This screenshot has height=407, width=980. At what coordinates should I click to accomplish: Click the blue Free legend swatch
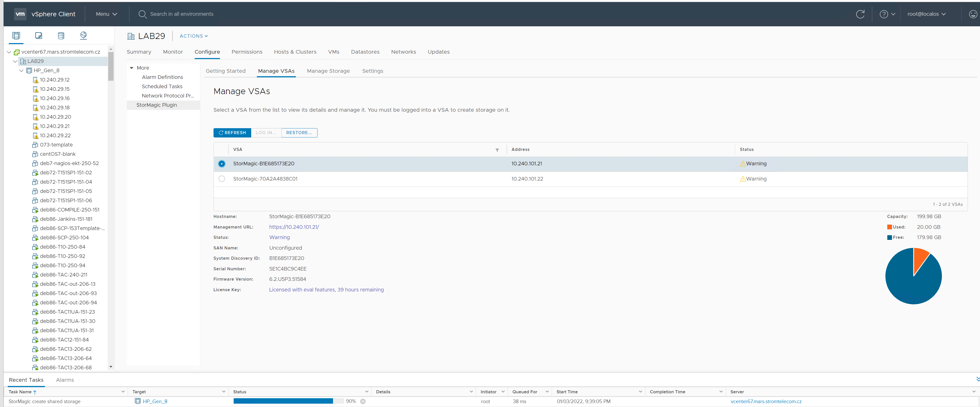[x=889, y=238]
